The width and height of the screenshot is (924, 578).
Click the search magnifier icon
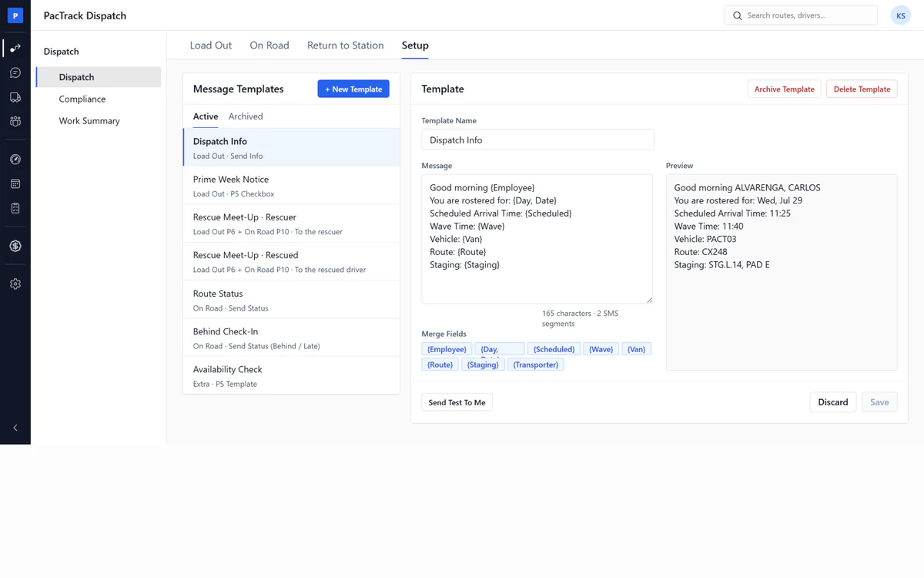(738, 15)
